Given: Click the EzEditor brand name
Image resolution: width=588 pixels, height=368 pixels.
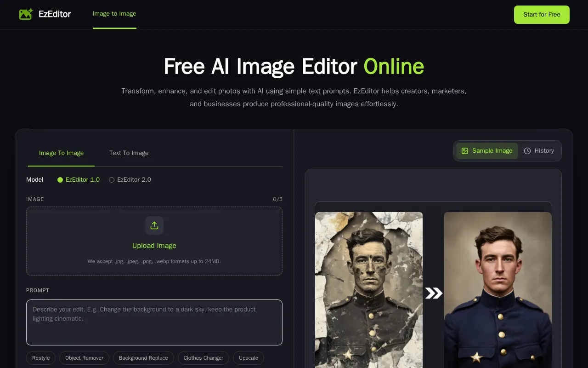Looking at the screenshot, I should 55,14.
